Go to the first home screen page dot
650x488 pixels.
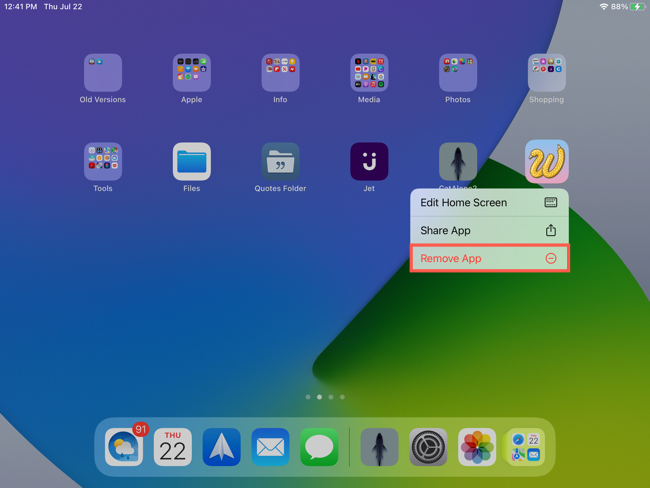(x=308, y=397)
